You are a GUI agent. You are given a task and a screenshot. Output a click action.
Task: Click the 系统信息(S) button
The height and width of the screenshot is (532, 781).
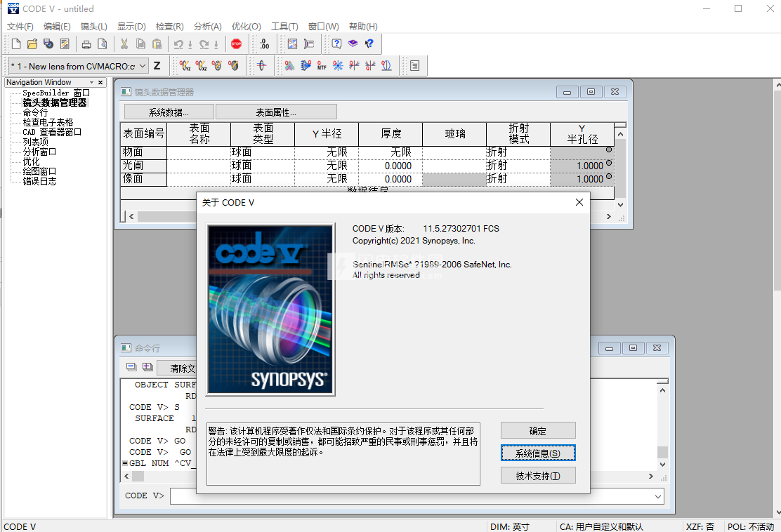pos(538,453)
